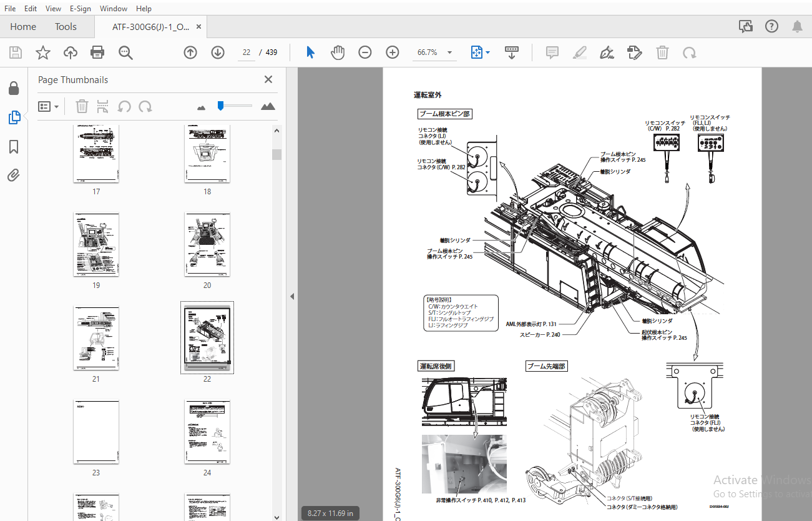Zoom in with plus button

[x=393, y=52]
